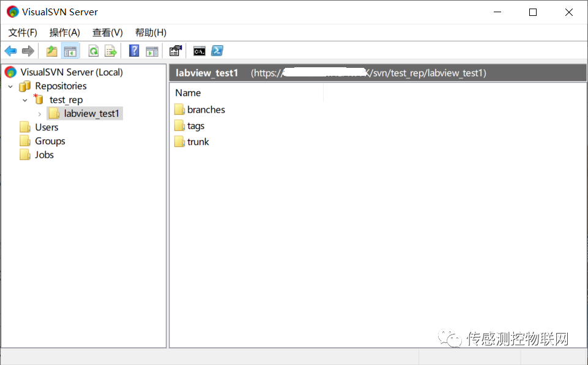Image resolution: width=588 pixels, height=365 pixels.
Task: Select VisualSVN Server (Local) root node
Action: pos(71,72)
